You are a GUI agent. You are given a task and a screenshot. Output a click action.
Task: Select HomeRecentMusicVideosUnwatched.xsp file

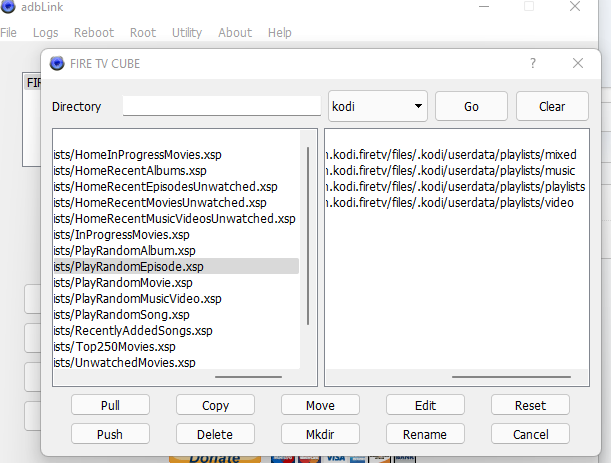click(176, 219)
